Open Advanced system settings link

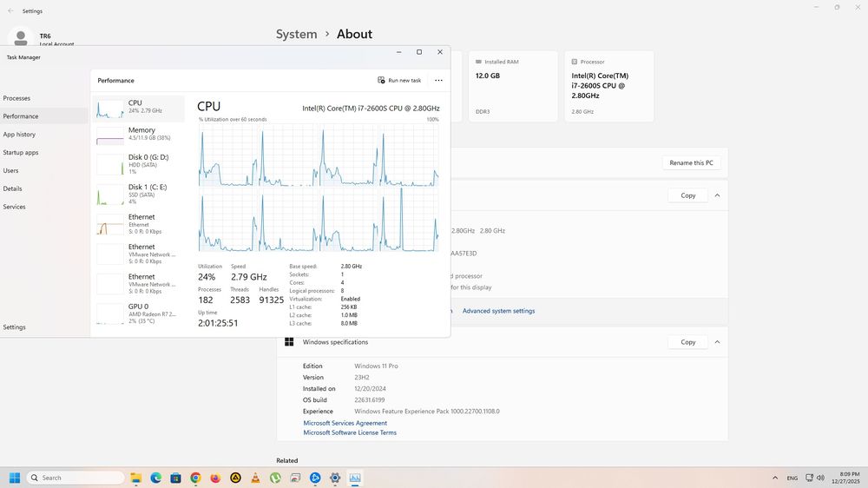click(498, 311)
